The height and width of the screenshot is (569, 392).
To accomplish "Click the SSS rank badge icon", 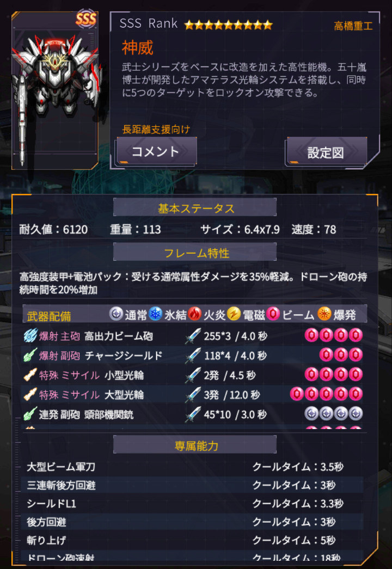I will click(86, 19).
